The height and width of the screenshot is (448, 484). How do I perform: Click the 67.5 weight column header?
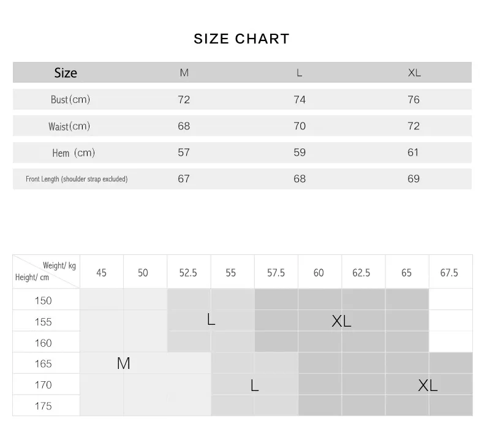(449, 273)
